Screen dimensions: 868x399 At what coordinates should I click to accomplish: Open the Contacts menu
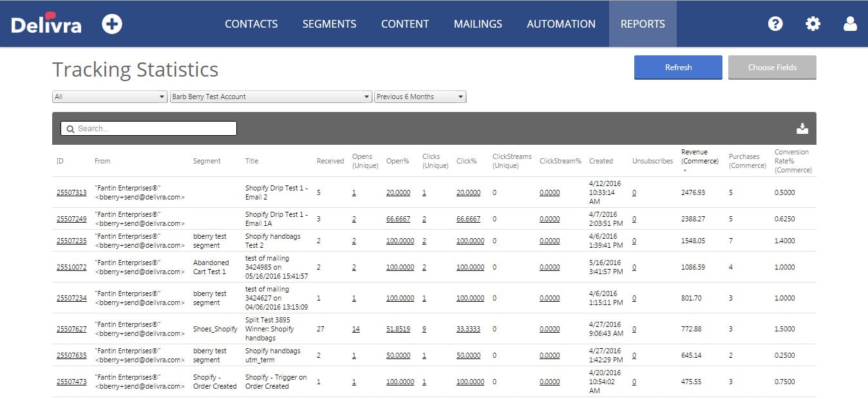coord(251,24)
